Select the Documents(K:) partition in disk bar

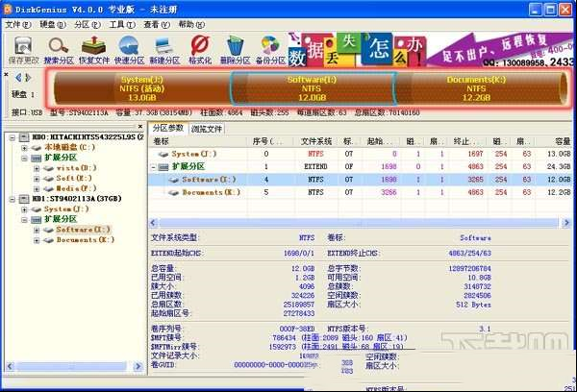pos(480,88)
